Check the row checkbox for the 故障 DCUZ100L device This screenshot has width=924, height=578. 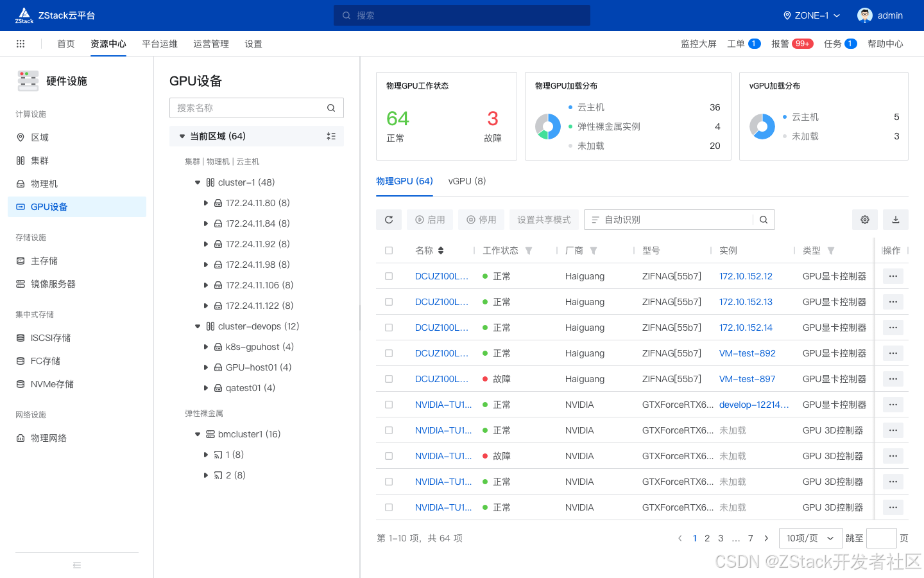click(x=389, y=378)
